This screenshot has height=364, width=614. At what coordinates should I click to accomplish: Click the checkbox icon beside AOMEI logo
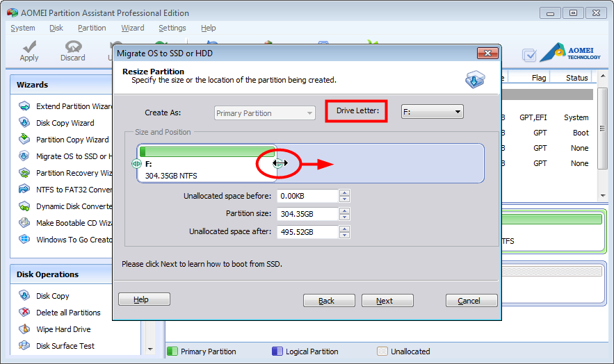pyautogui.click(x=529, y=55)
